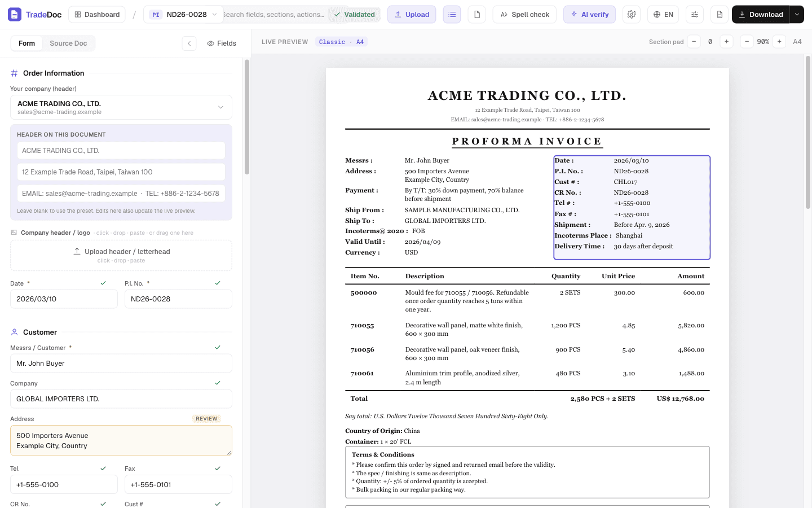Start AI verify
The image size is (812, 508).
pyautogui.click(x=589, y=15)
